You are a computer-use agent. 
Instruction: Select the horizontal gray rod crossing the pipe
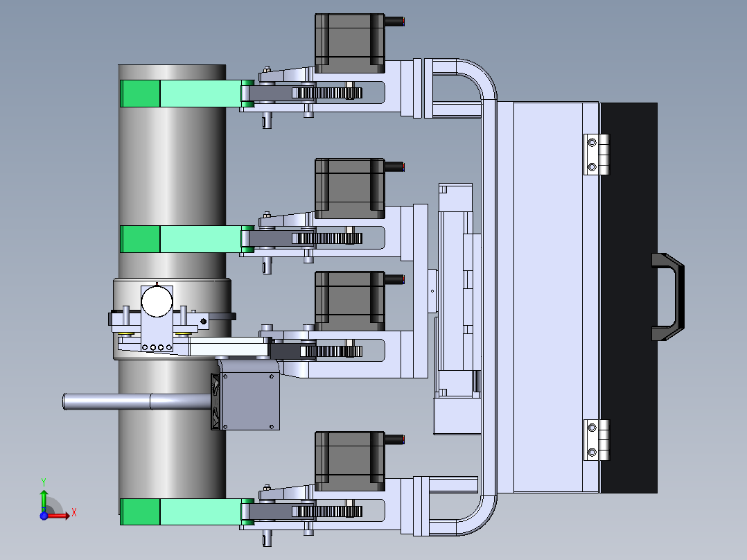pos(137,401)
